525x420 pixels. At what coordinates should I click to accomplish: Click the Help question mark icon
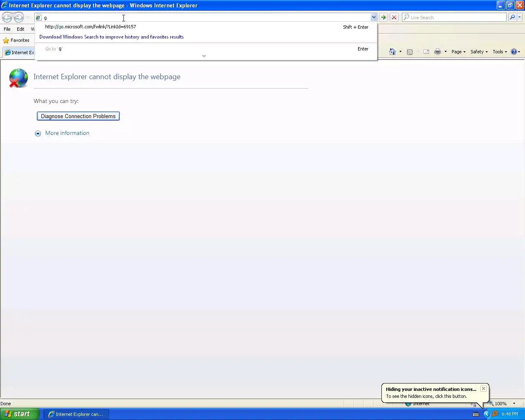[x=514, y=52]
